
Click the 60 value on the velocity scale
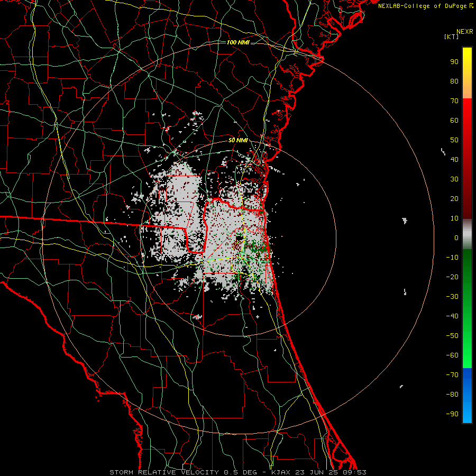pos(454,121)
